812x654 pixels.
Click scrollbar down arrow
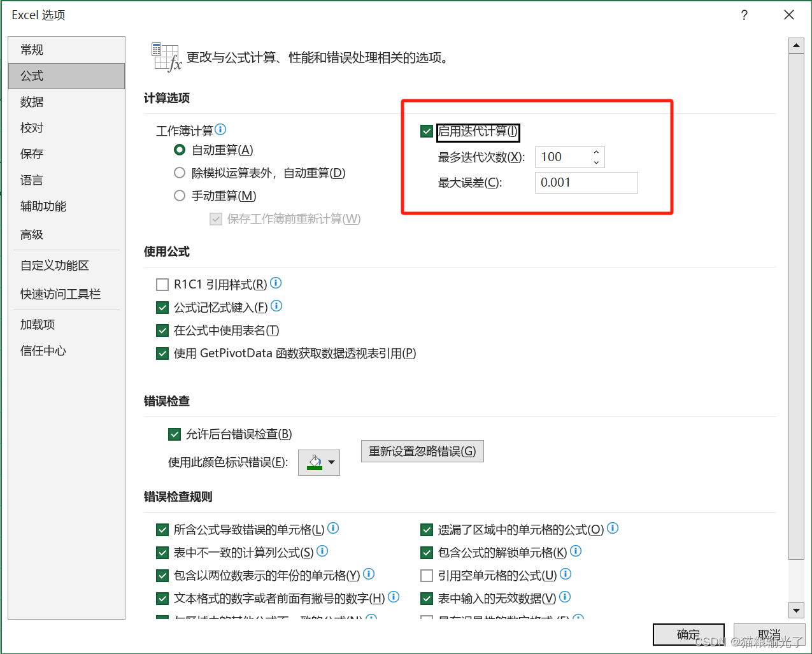pyautogui.click(x=796, y=610)
